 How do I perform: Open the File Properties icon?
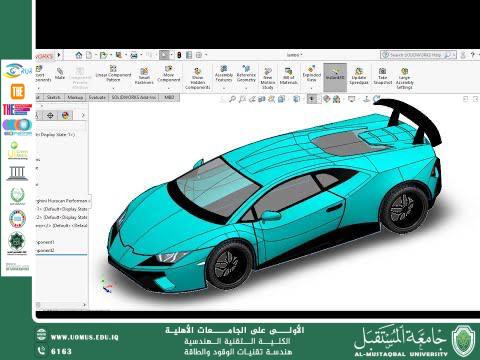pos(189,55)
